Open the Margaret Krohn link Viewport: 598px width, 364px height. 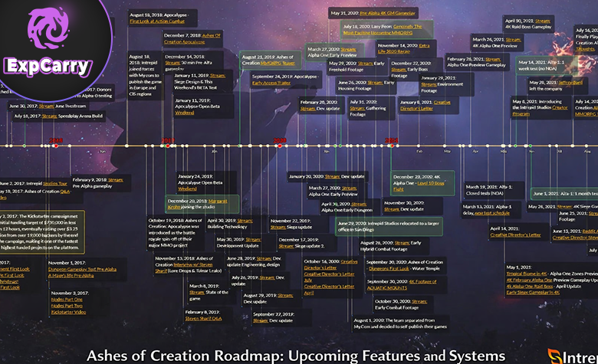point(198,204)
